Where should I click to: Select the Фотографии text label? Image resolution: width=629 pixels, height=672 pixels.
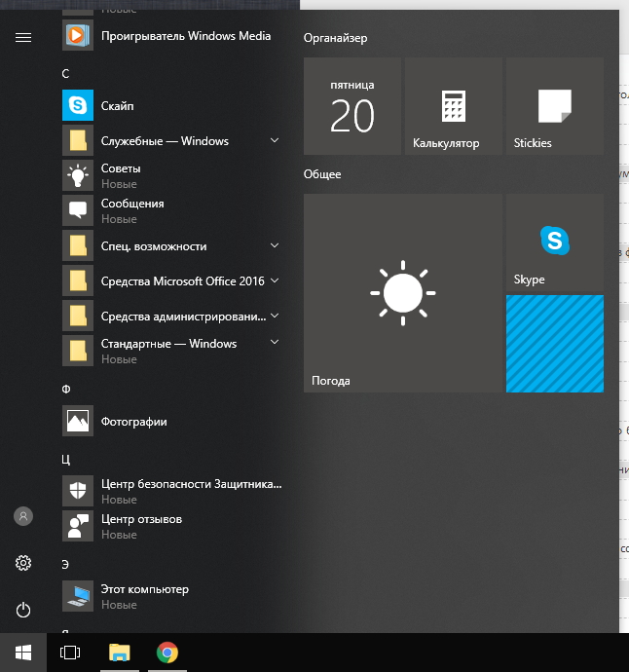(134, 422)
